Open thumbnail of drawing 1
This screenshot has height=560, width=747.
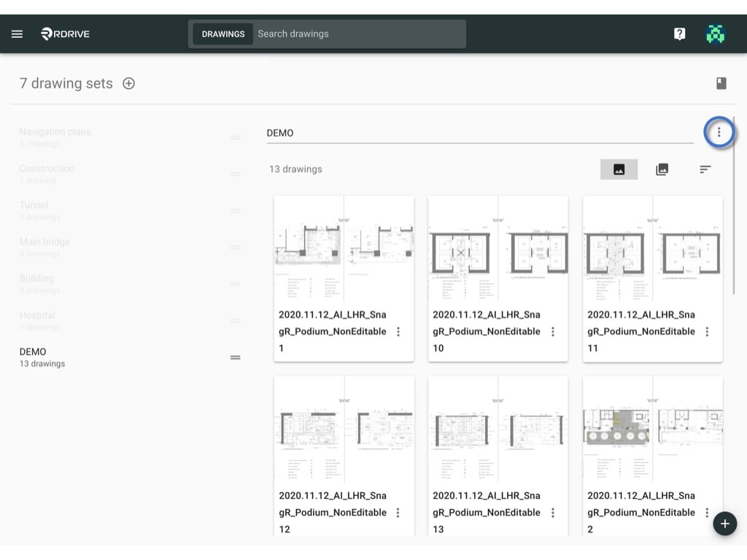click(344, 249)
